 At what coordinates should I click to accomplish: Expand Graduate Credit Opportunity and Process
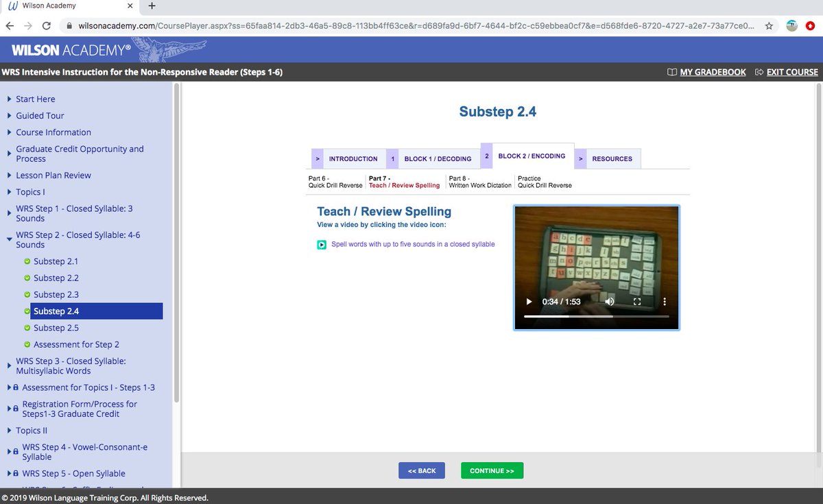pos(10,154)
